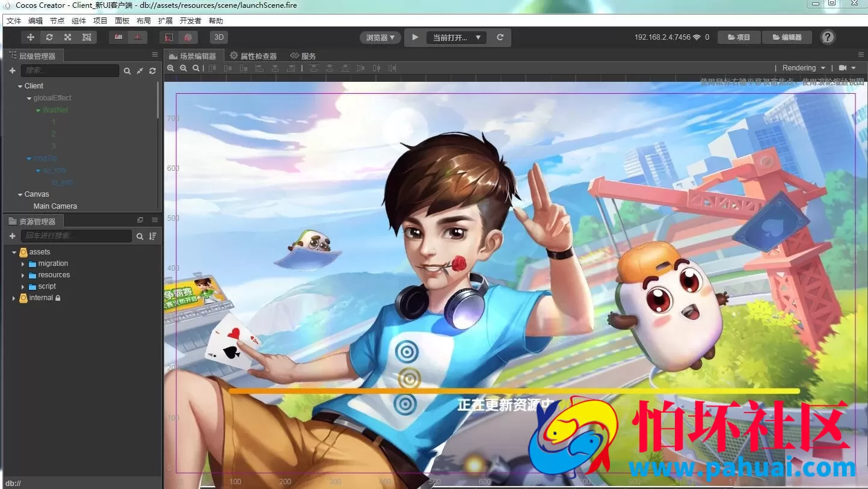Select the Rotate tool in the top toolbar
Screen dimensions: 868x489
tap(49, 37)
